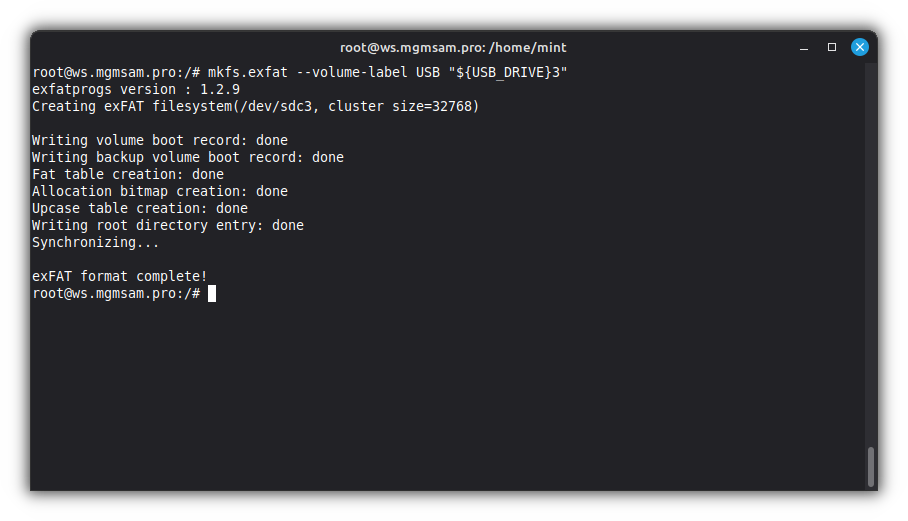Click the "Upcase table creation: done" line
This screenshot has width=908, height=521.
point(140,208)
